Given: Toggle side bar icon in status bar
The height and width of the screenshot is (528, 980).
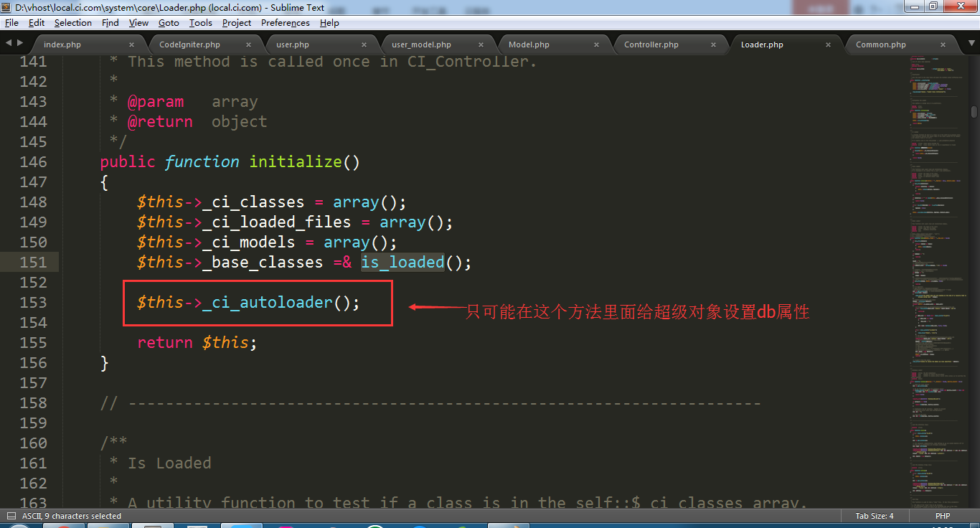Looking at the screenshot, I should 10,516.
